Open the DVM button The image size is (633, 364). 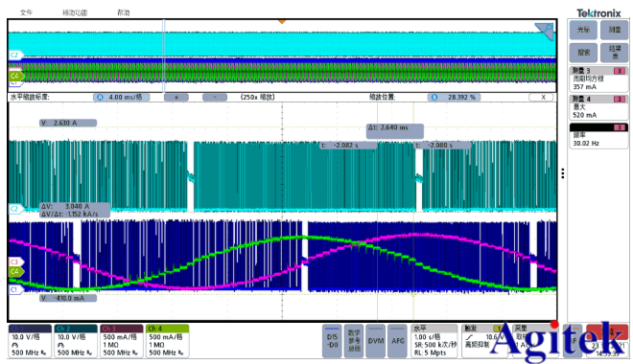(376, 341)
